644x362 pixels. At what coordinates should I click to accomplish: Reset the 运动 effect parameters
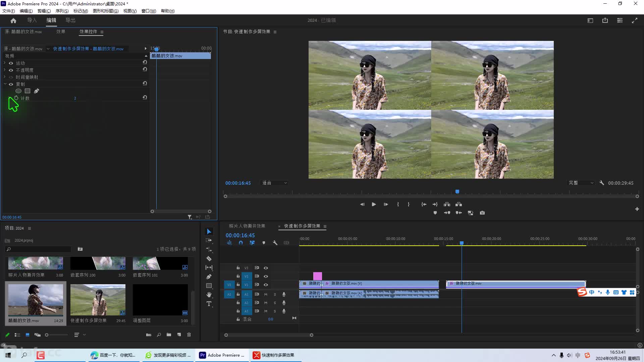click(145, 62)
